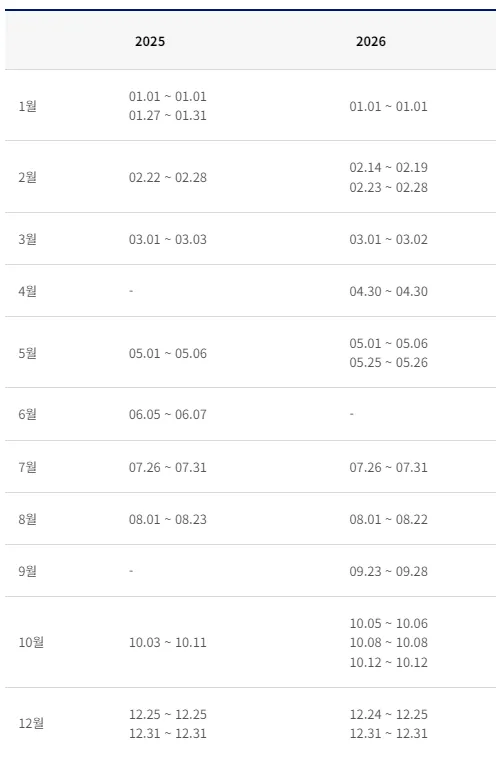
Task: Select the 10.08 ~ 10.08 entry
Action: (x=388, y=642)
